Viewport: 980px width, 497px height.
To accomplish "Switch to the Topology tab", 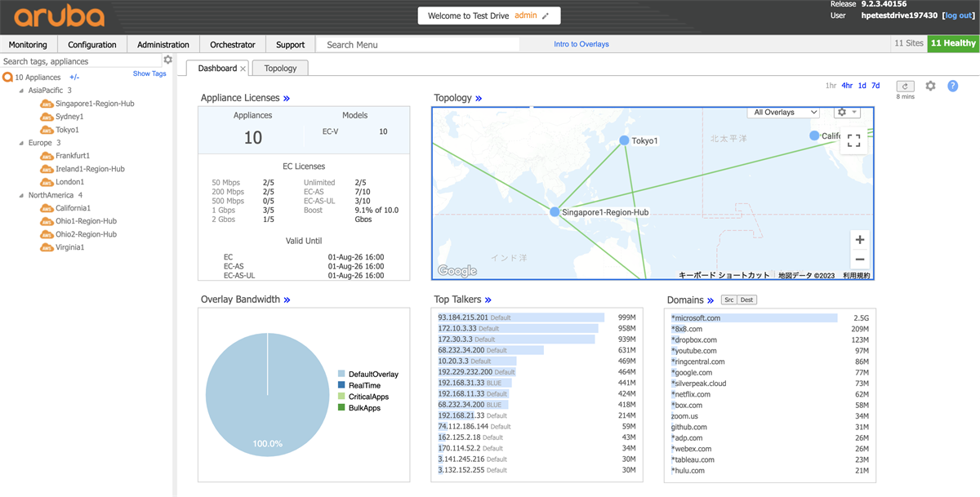I will pyautogui.click(x=280, y=68).
